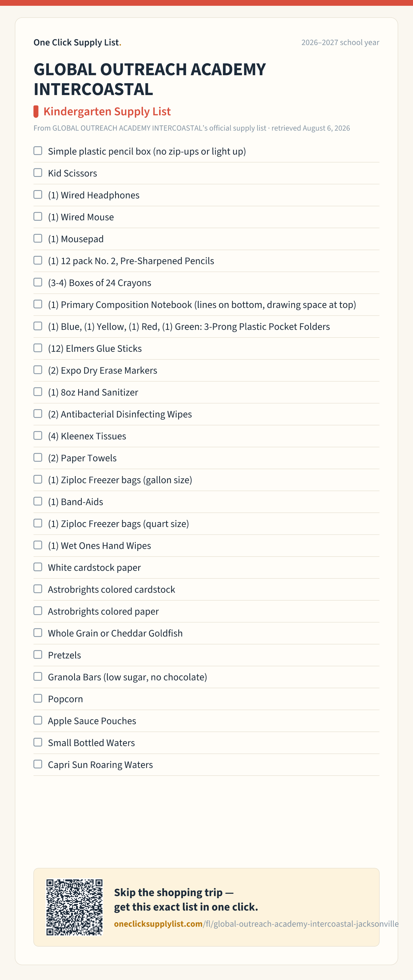Check the simple plastic pencil box item

(38, 151)
